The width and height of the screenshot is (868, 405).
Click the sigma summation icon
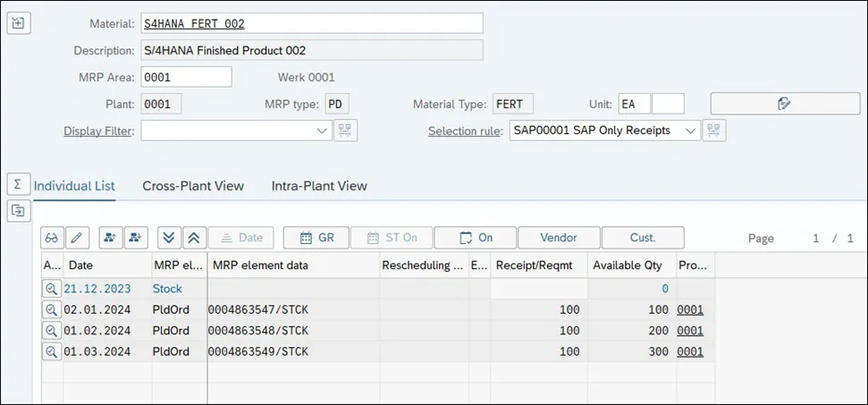(x=18, y=184)
